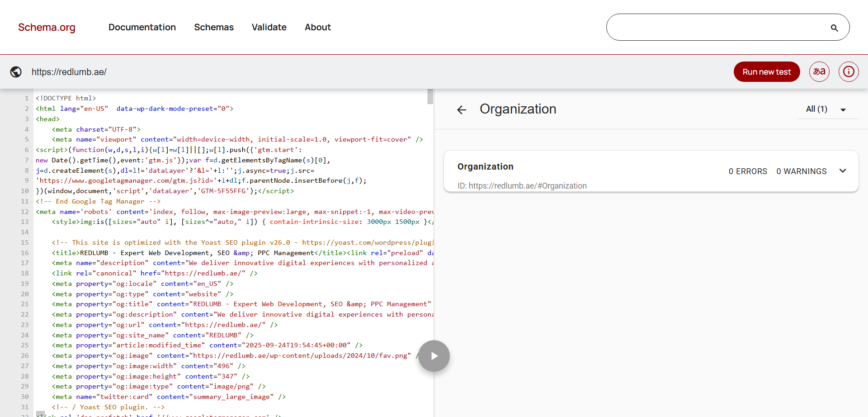Click the 0 WARNINGS label on Organization
This screenshot has width=868, height=417.
(801, 171)
